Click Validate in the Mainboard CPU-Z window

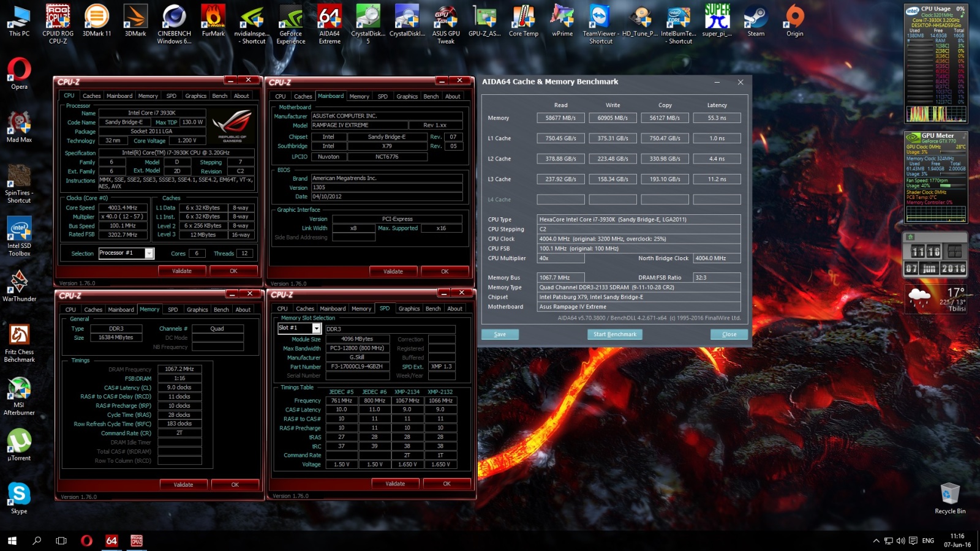393,271
